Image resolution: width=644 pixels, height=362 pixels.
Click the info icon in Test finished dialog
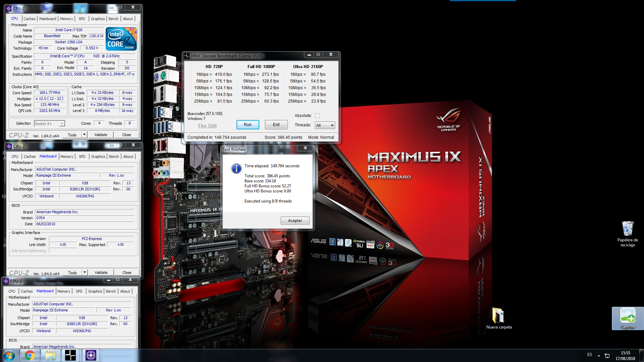coord(236,168)
